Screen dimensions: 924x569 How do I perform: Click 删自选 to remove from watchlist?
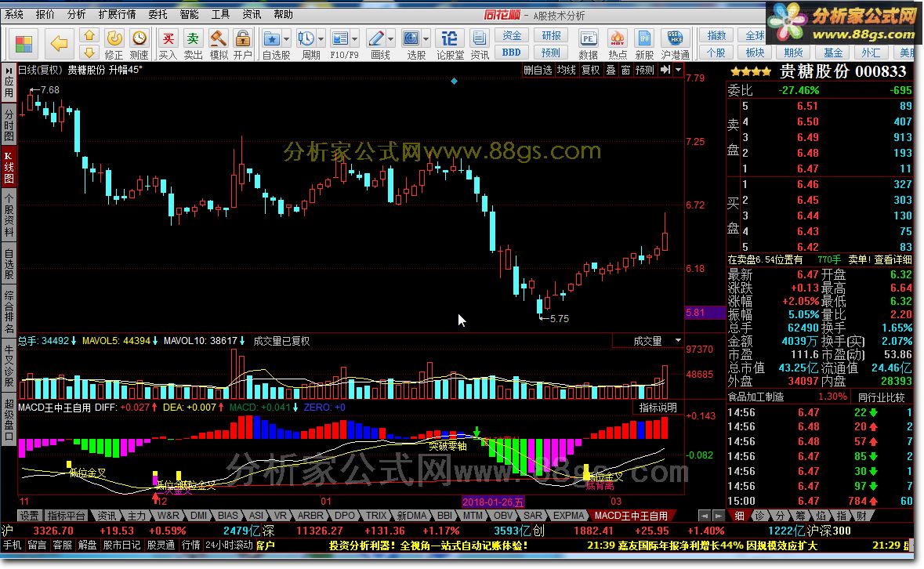pos(538,70)
